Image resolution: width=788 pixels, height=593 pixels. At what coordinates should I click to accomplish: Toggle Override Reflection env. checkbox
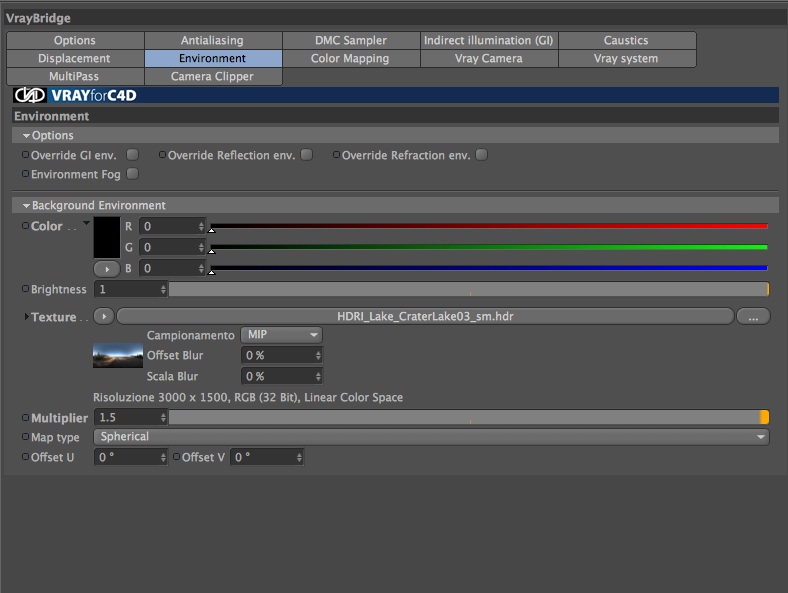pos(307,155)
